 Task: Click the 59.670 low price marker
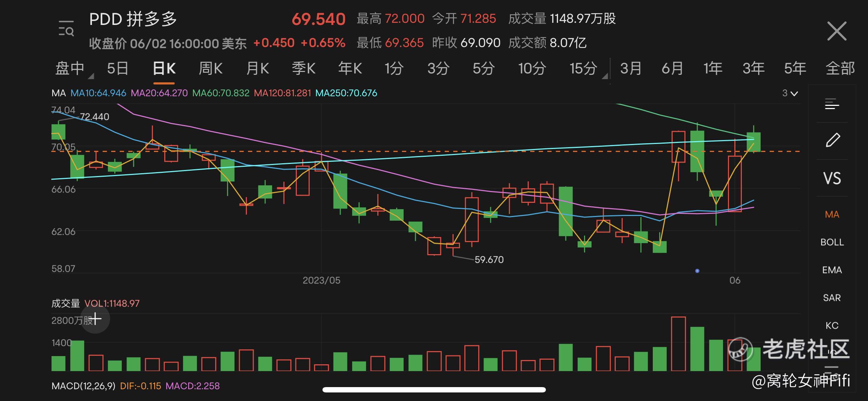490,259
